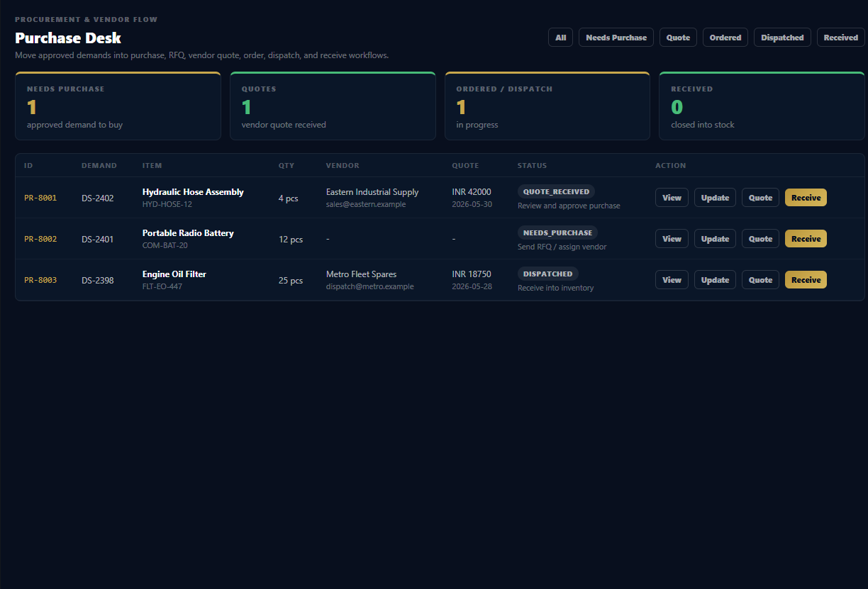Click demand DS-2401

pos(97,239)
